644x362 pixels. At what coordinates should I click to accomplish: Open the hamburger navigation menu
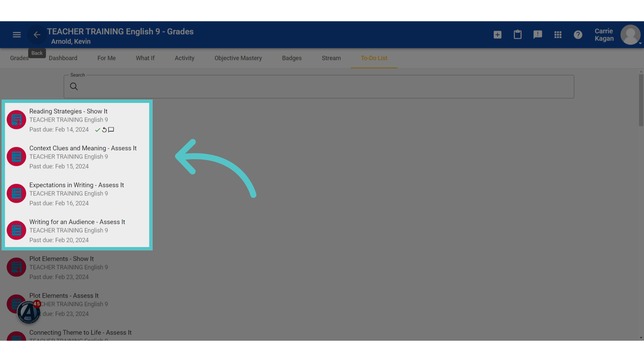tap(17, 35)
